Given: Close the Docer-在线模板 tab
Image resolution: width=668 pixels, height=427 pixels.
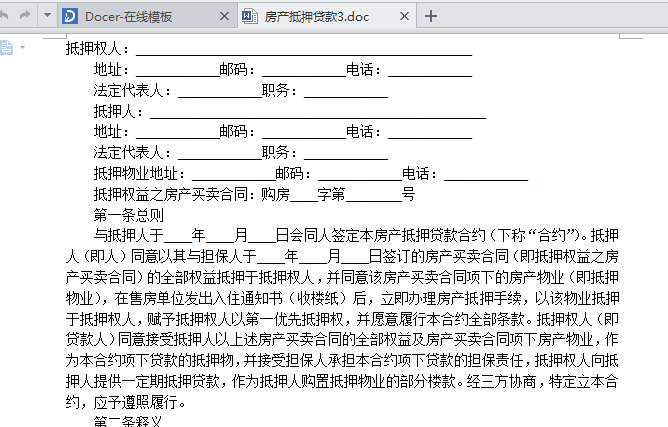Looking at the screenshot, I should tap(224, 16).
